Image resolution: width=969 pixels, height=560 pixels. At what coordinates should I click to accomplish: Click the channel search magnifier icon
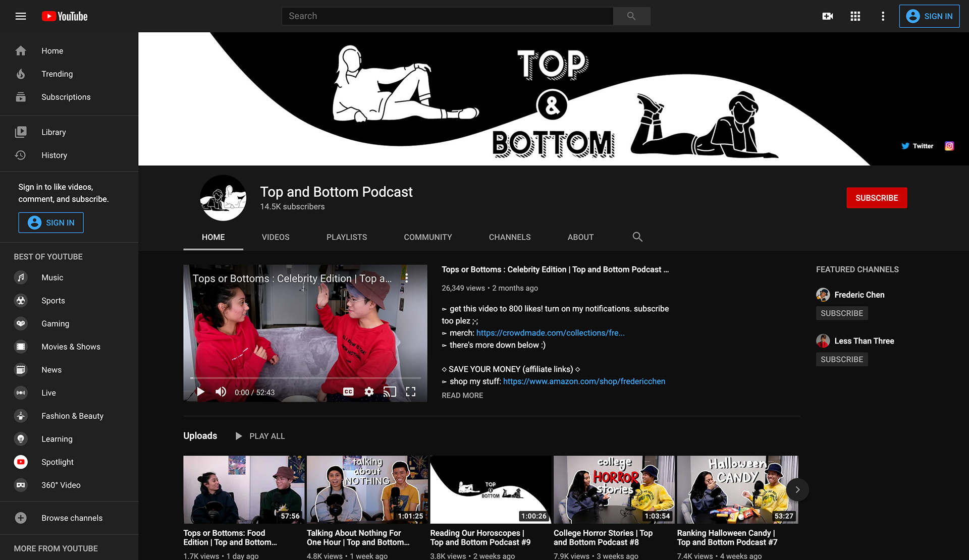point(637,237)
